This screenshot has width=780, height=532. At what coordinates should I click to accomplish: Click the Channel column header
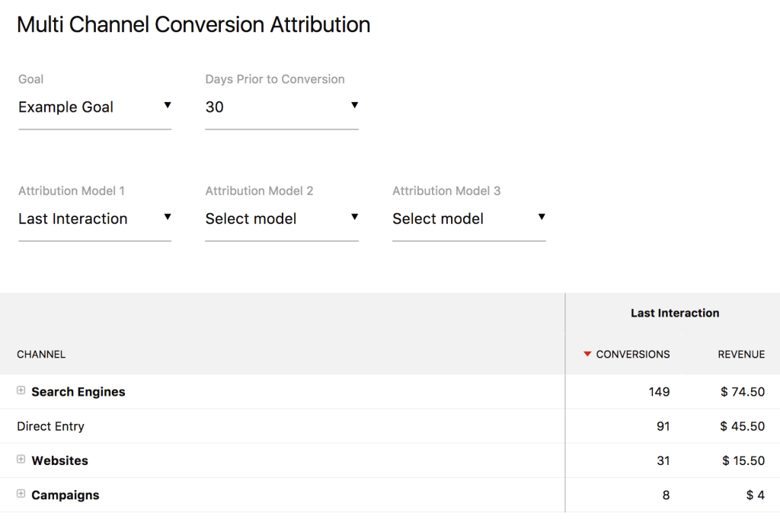pyautogui.click(x=41, y=354)
